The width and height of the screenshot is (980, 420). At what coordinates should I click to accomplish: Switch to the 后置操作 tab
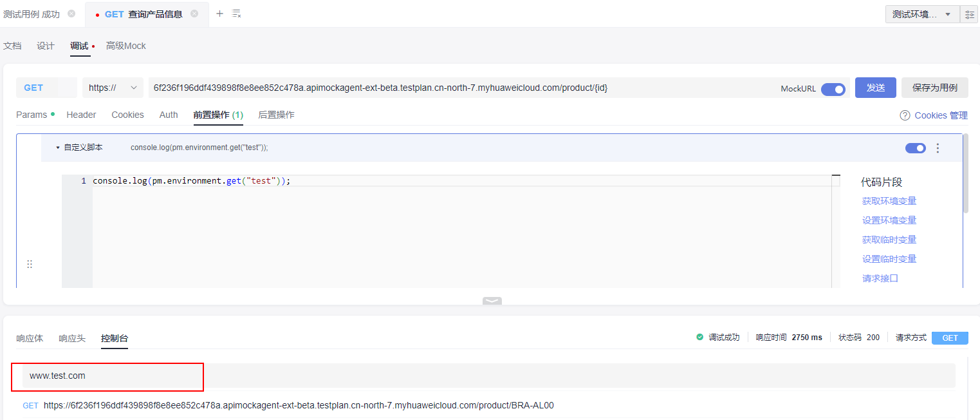[276, 115]
